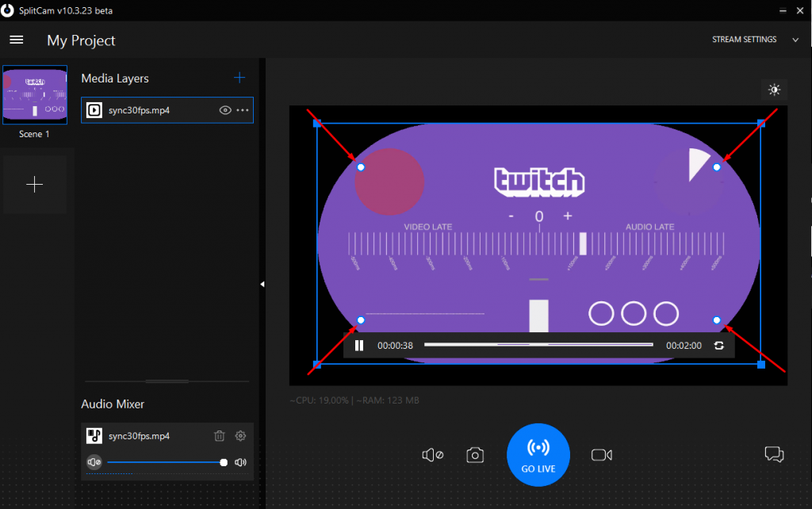This screenshot has width=812, height=509.
Task: Mute the sync30fps.mp4 audio track
Action: (x=94, y=462)
